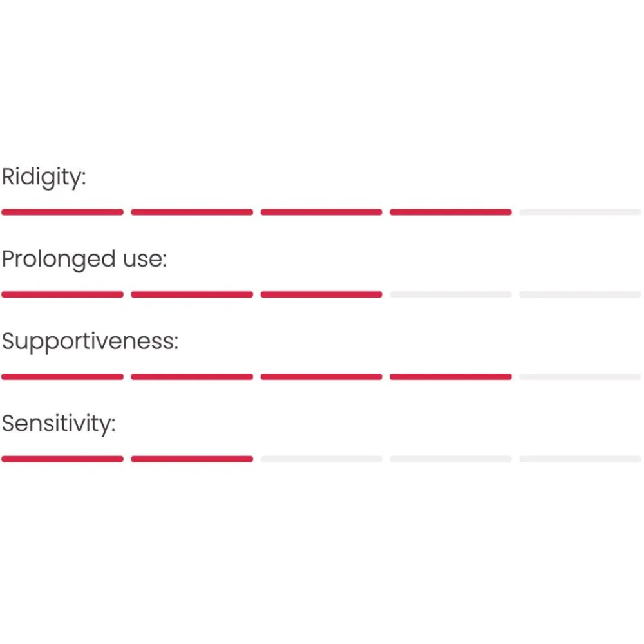Click the empty fifth Ridigity segment
This screenshot has height=644, width=644.
point(580,212)
